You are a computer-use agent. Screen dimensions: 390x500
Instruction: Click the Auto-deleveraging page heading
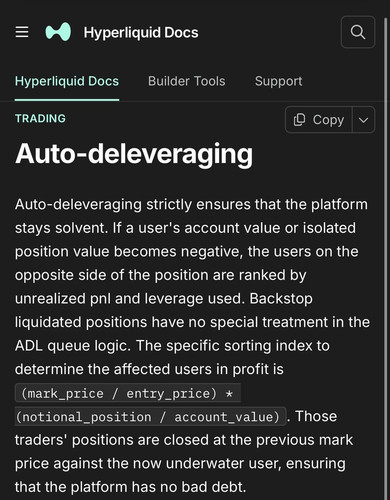click(134, 154)
